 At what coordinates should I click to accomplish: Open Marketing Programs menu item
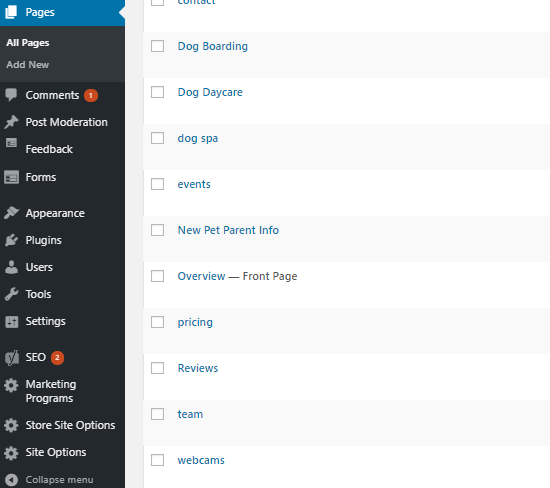tap(51, 391)
